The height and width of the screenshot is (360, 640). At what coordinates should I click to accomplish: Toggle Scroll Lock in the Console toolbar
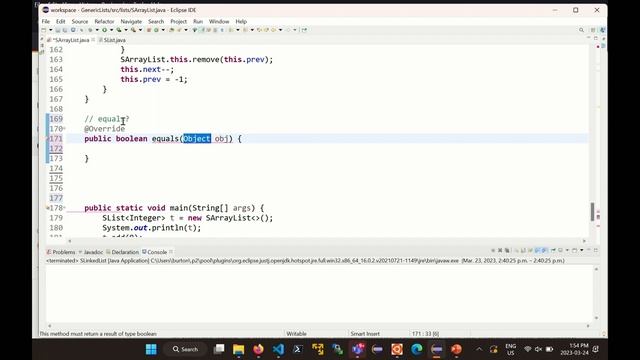click(523, 250)
